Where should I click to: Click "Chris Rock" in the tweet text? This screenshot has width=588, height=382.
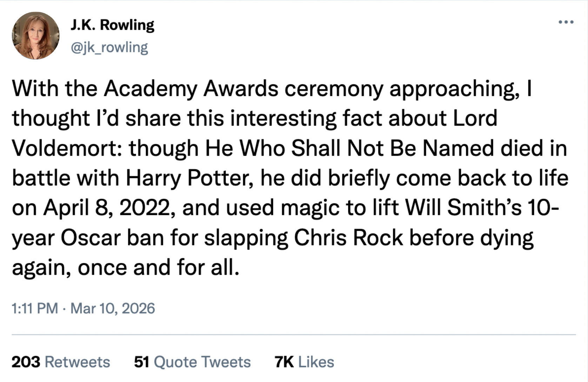coord(348,238)
